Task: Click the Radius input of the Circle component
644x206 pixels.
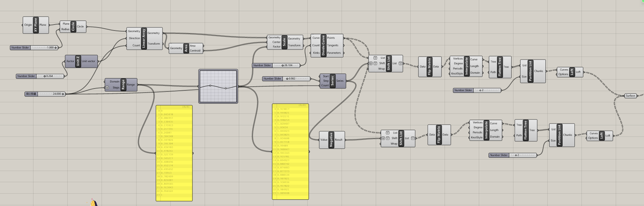Action: click(65, 29)
